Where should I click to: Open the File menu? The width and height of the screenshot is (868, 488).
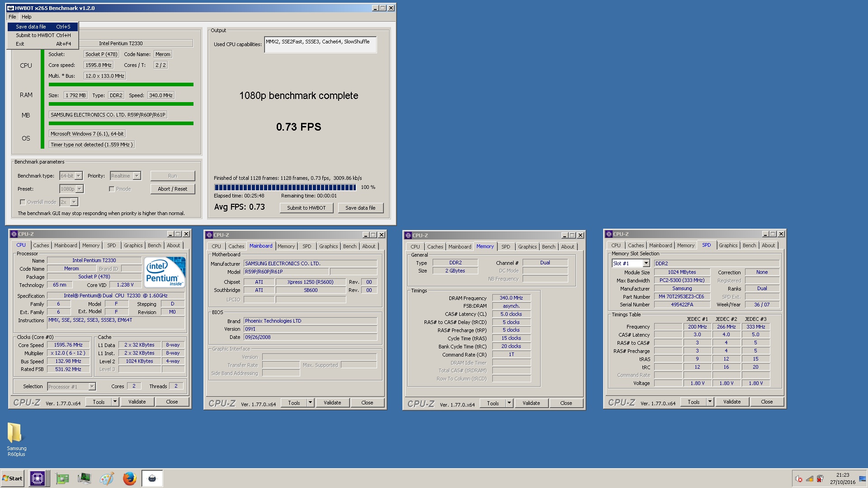pyautogui.click(x=12, y=17)
